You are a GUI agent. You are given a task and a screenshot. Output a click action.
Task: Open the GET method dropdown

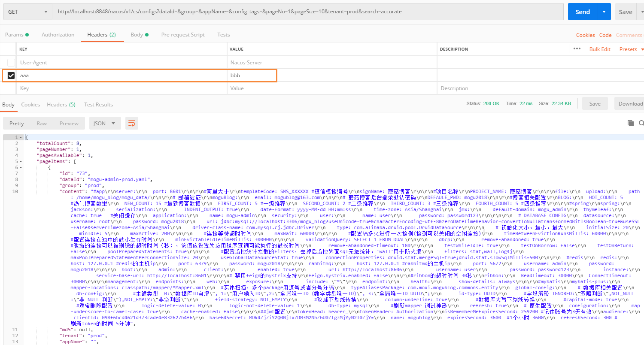coord(27,12)
